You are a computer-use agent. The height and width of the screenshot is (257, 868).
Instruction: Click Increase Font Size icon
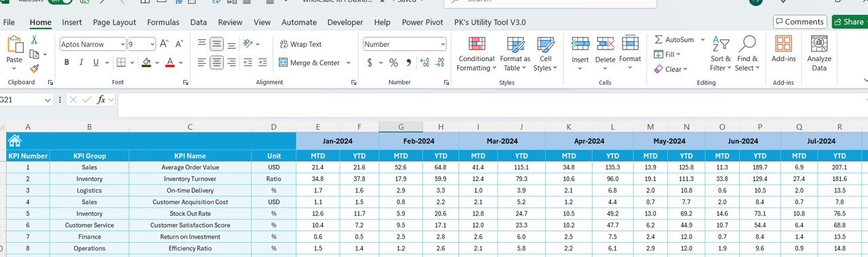point(165,44)
